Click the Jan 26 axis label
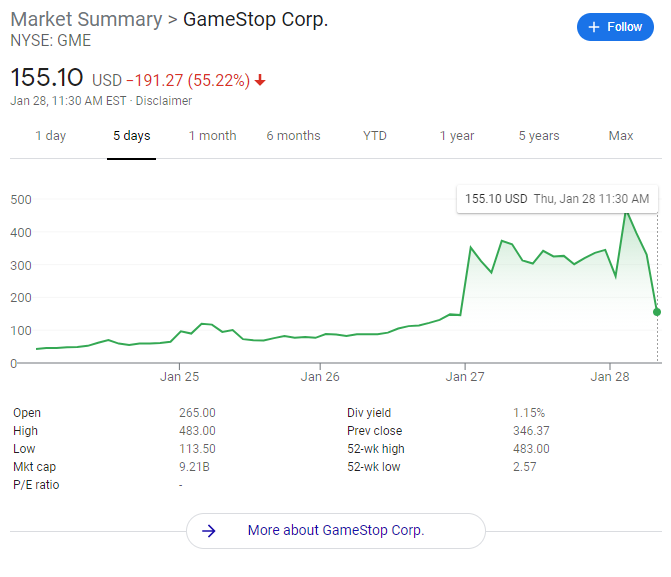This screenshot has width=671, height=577. (x=320, y=377)
